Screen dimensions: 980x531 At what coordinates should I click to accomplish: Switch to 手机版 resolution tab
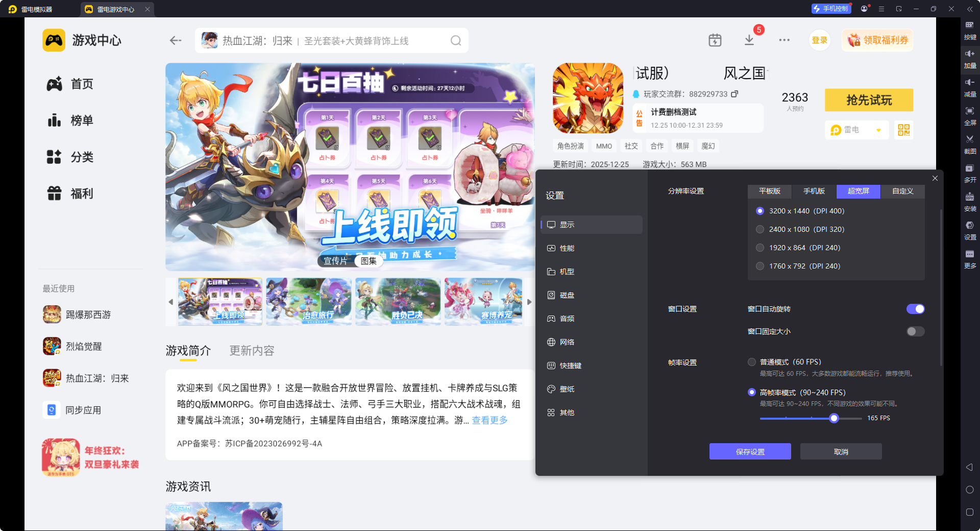[814, 191]
